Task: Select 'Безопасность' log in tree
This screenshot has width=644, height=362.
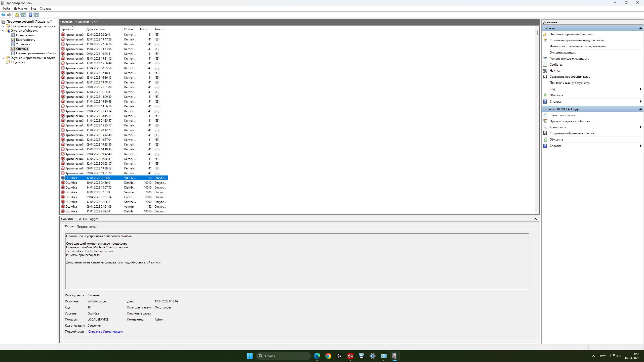Action: [25, 40]
